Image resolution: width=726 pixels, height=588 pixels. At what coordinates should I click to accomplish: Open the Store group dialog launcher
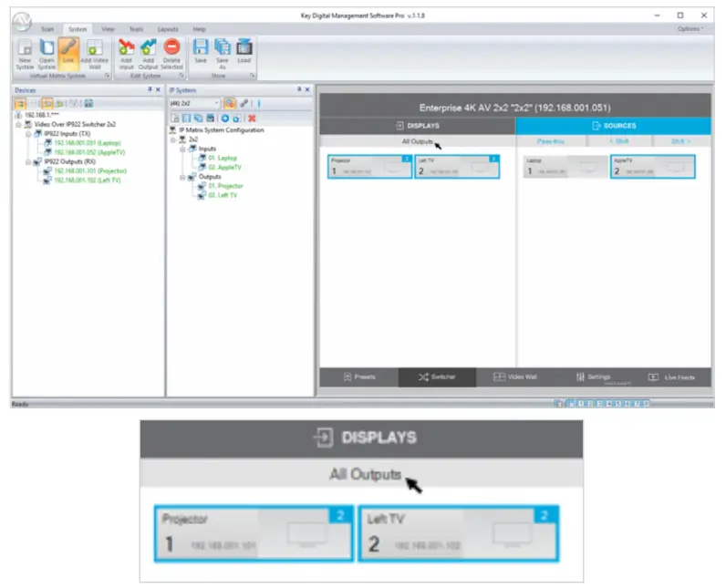[x=253, y=76]
